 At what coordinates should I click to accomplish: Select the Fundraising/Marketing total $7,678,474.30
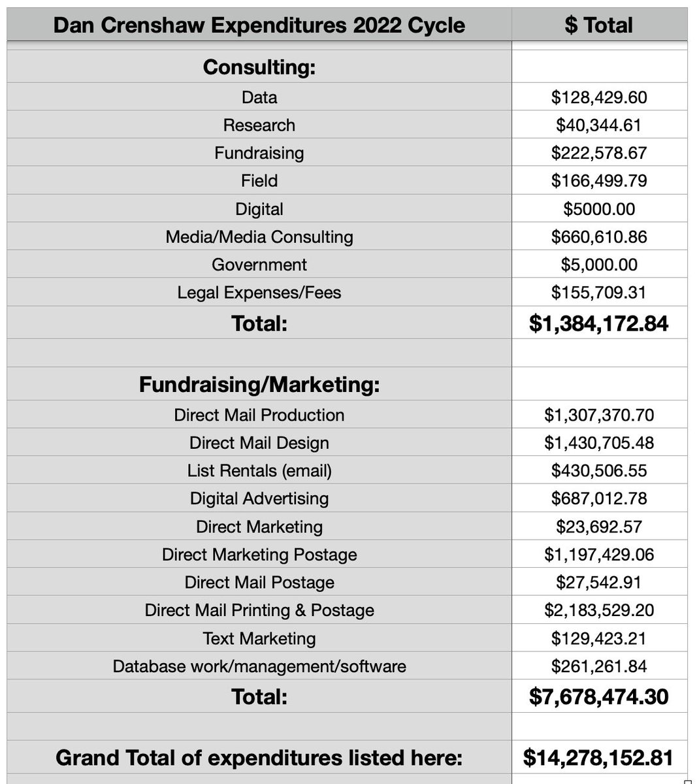point(598,696)
